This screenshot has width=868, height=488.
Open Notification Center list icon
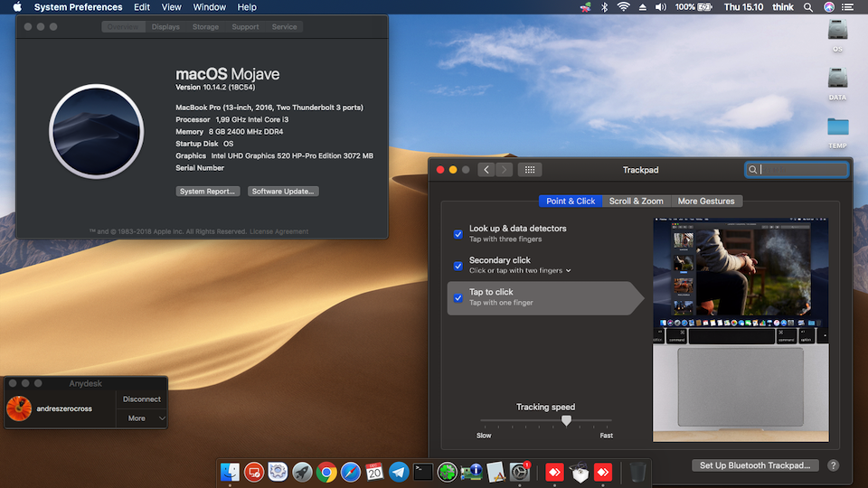click(x=847, y=7)
